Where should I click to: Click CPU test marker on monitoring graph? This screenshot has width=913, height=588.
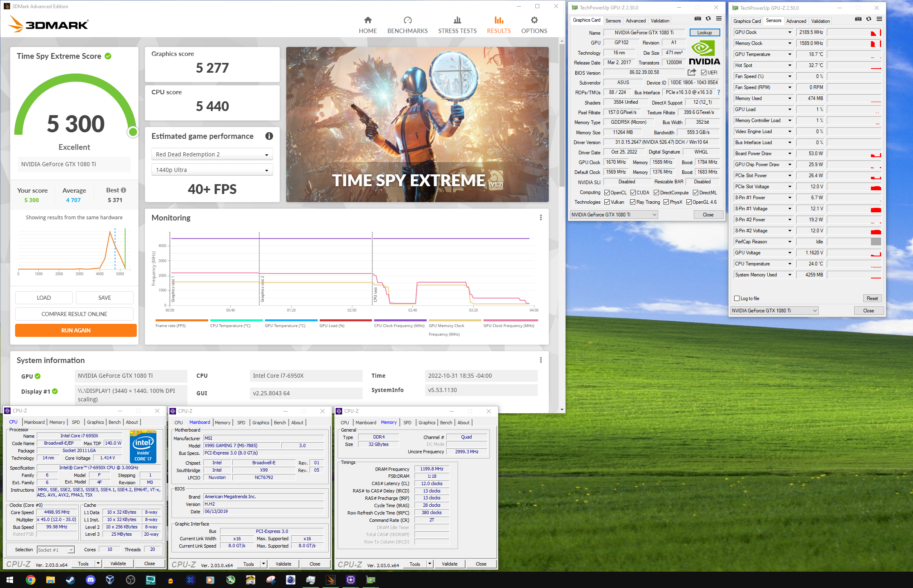[375, 294]
